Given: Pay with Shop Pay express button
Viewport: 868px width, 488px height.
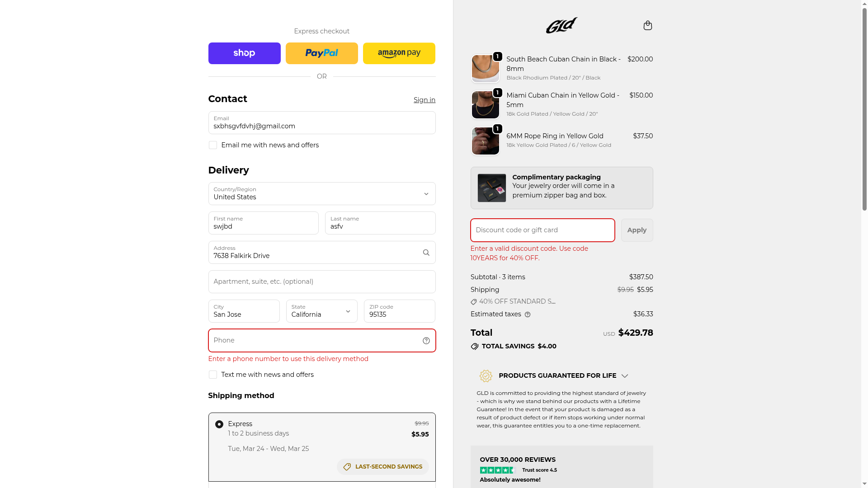Looking at the screenshot, I should click(244, 53).
